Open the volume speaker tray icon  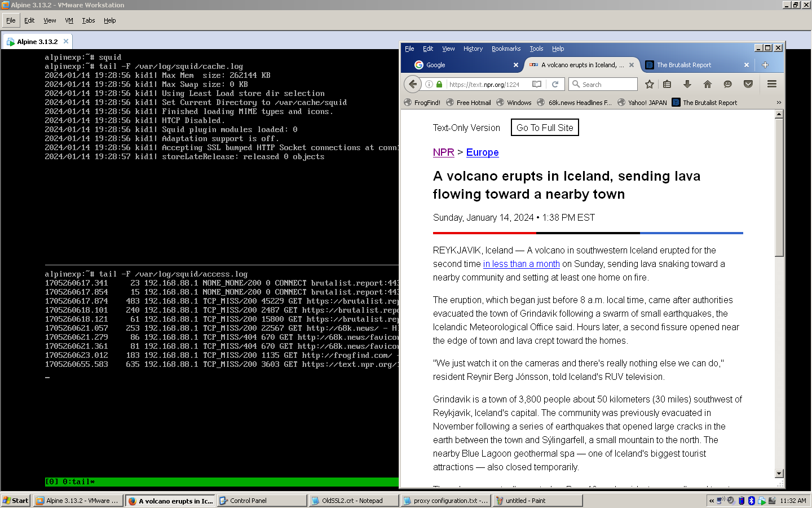click(731, 500)
